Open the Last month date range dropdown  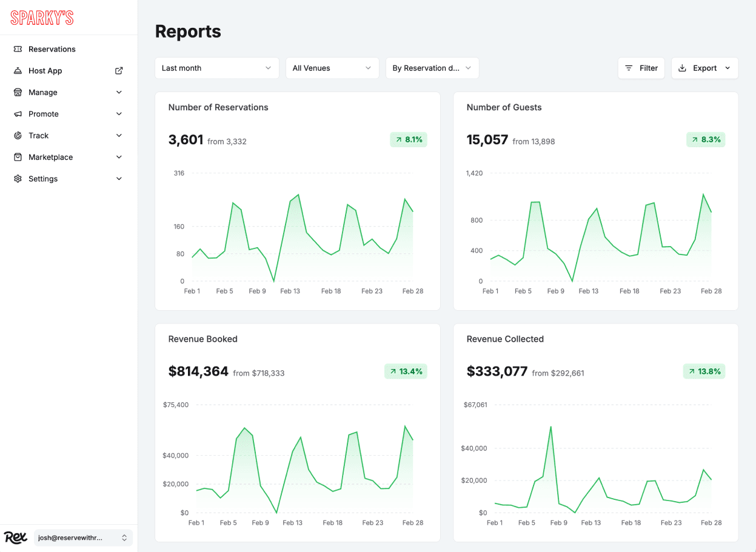[216, 68]
